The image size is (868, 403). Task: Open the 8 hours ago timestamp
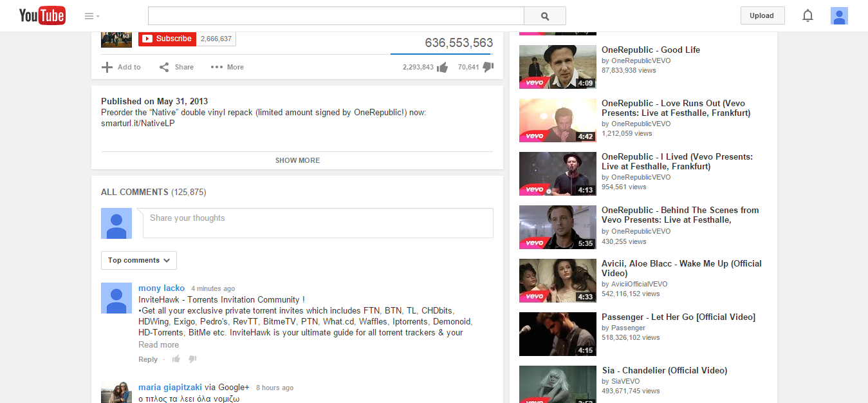[275, 388]
